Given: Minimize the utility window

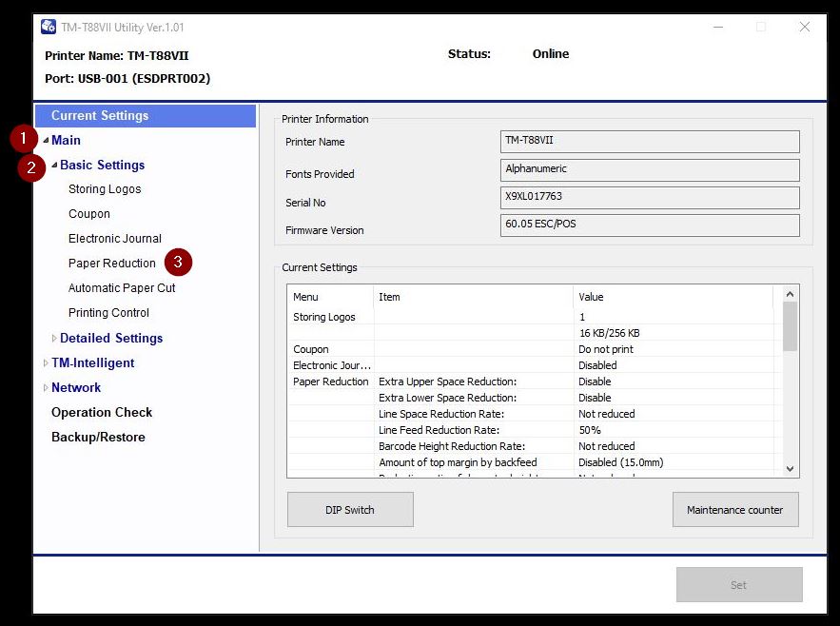Looking at the screenshot, I should pos(718,27).
